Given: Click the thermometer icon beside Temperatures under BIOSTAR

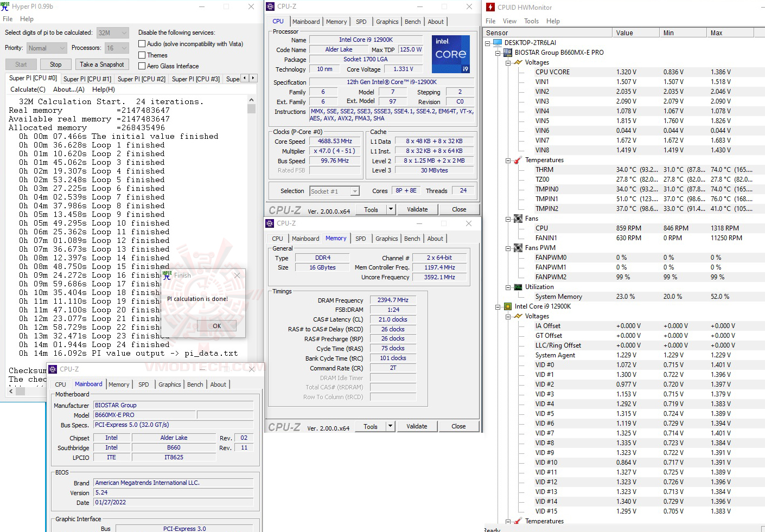Looking at the screenshot, I should pos(518,160).
